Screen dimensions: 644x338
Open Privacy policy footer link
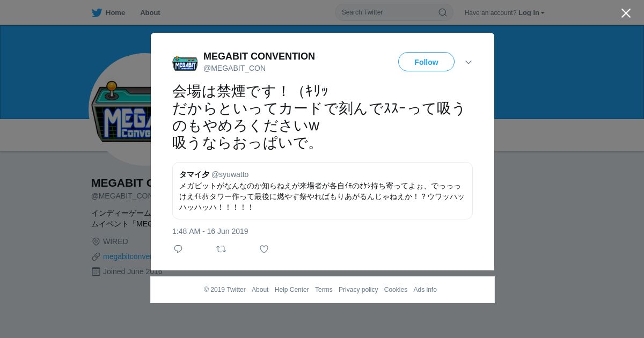point(358,290)
